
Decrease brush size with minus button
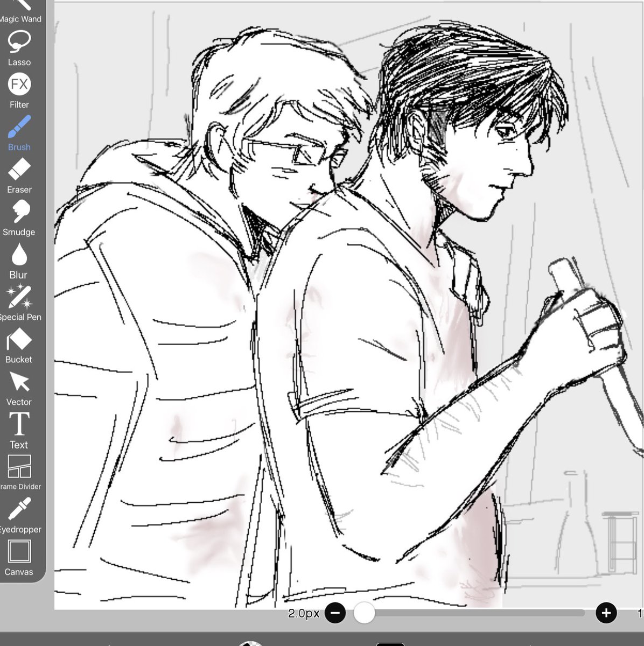335,613
